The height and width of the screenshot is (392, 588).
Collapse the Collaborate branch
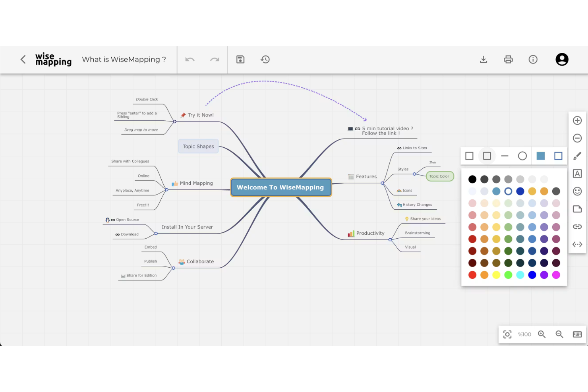tap(174, 268)
